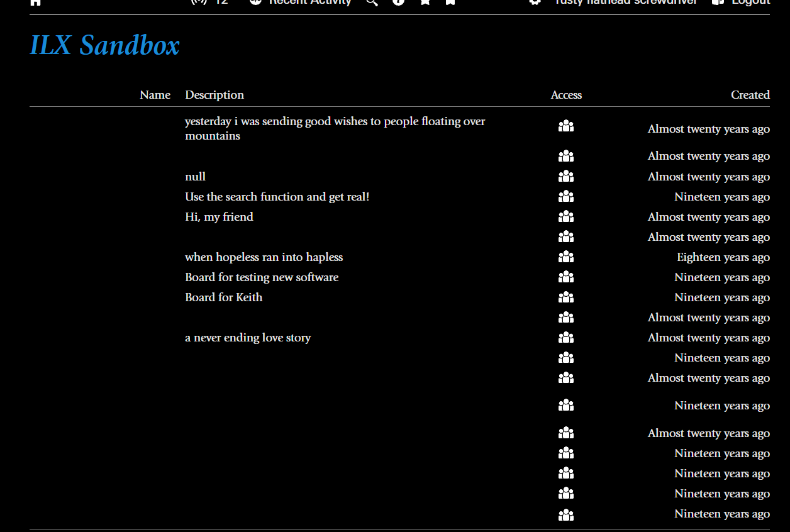Click created date in the 'null' row

point(709,177)
